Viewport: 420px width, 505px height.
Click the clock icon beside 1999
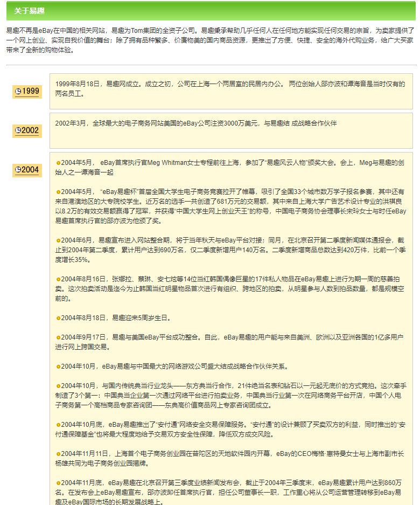[18, 92]
